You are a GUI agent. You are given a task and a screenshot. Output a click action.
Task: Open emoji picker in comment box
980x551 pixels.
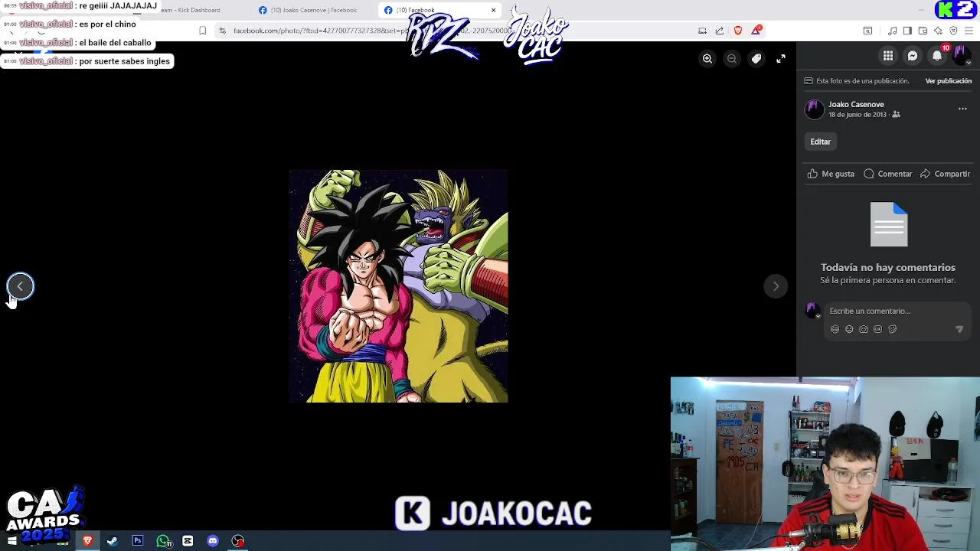pos(849,329)
